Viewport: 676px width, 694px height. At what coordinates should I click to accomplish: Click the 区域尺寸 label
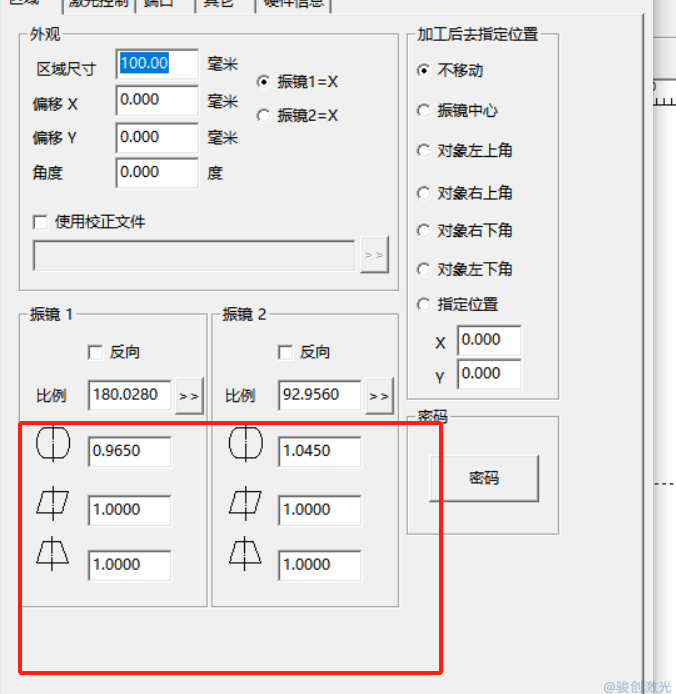(66, 69)
